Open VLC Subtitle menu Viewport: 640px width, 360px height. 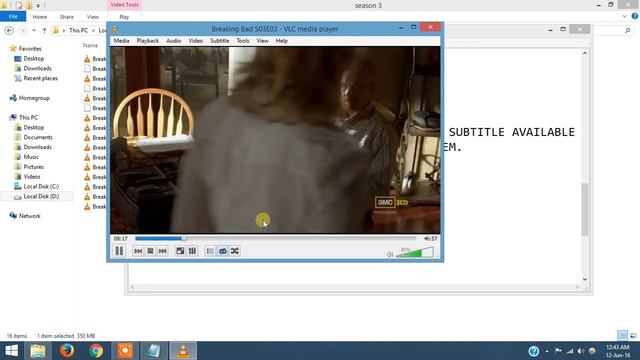[x=220, y=41]
